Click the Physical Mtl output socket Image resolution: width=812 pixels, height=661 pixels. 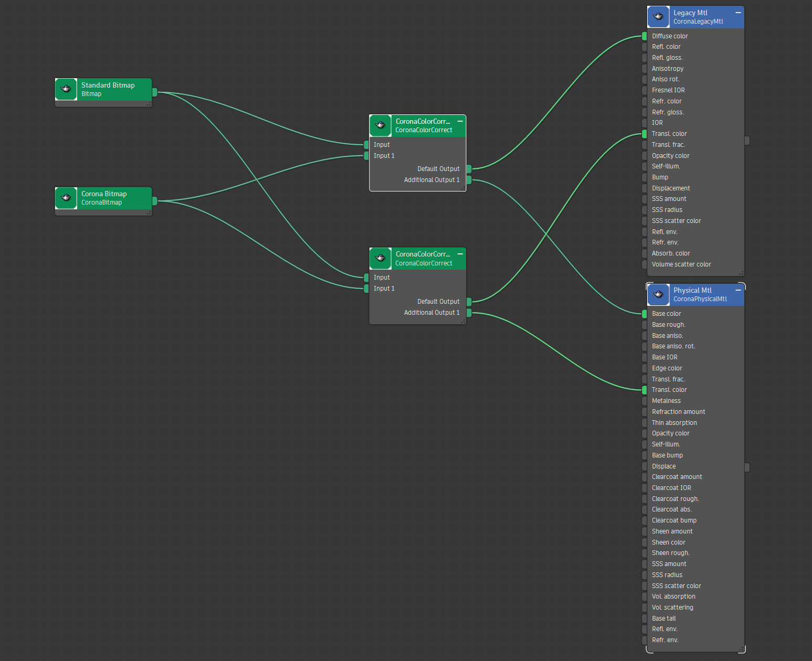click(747, 467)
